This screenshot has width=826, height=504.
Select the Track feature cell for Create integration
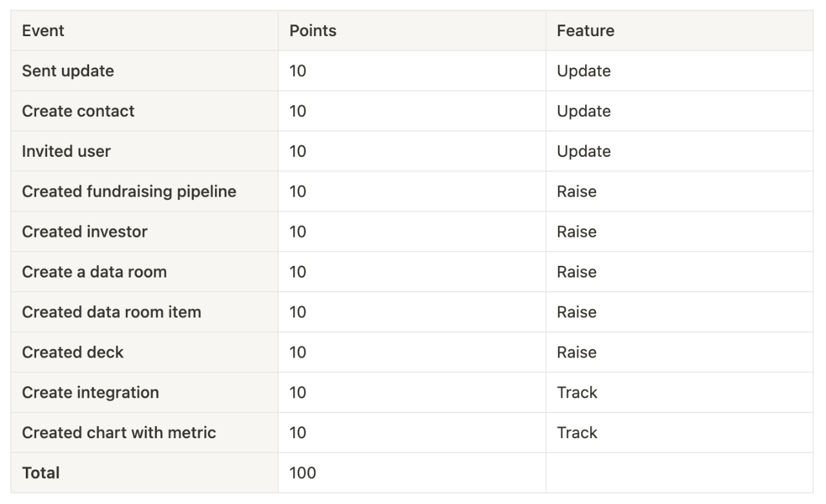679,392
